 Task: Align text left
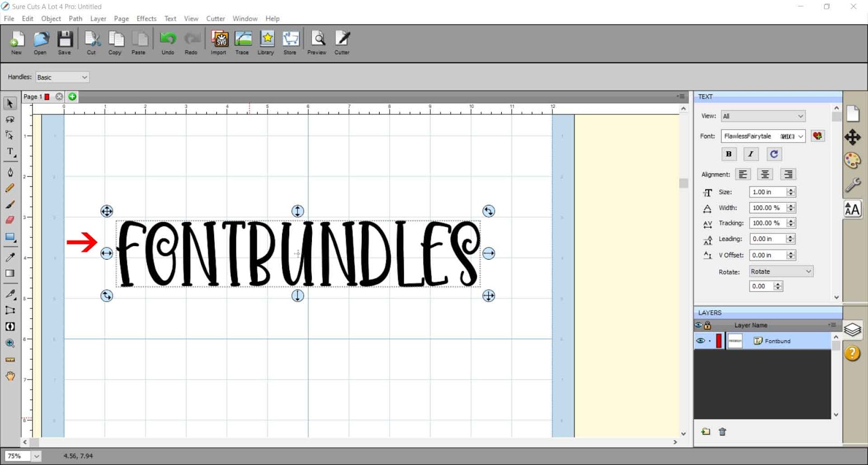(743, 174)
